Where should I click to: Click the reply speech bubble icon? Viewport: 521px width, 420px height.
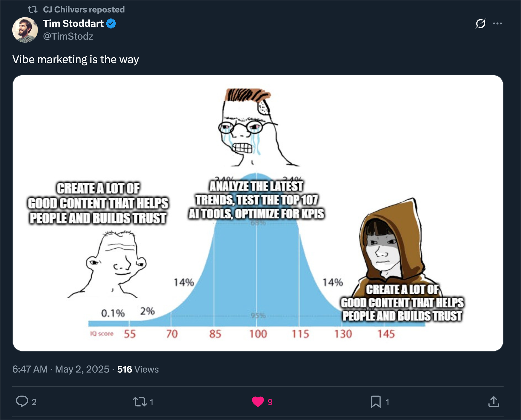coord(22,401)
